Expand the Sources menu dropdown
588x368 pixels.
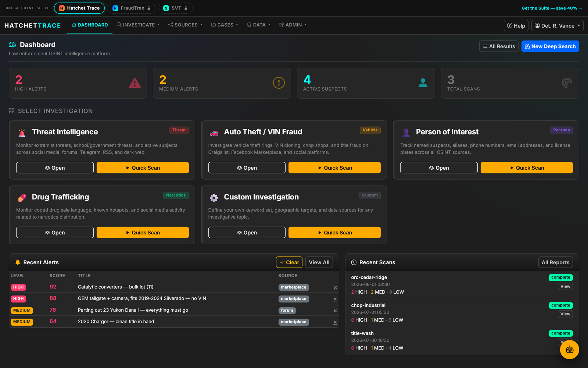(x=186, y=25)
